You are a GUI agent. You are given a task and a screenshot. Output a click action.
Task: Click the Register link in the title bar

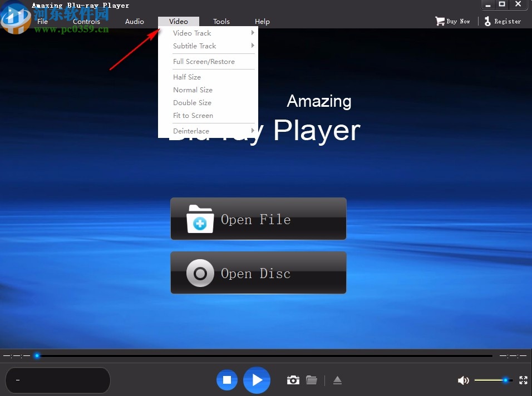(507, 21)
